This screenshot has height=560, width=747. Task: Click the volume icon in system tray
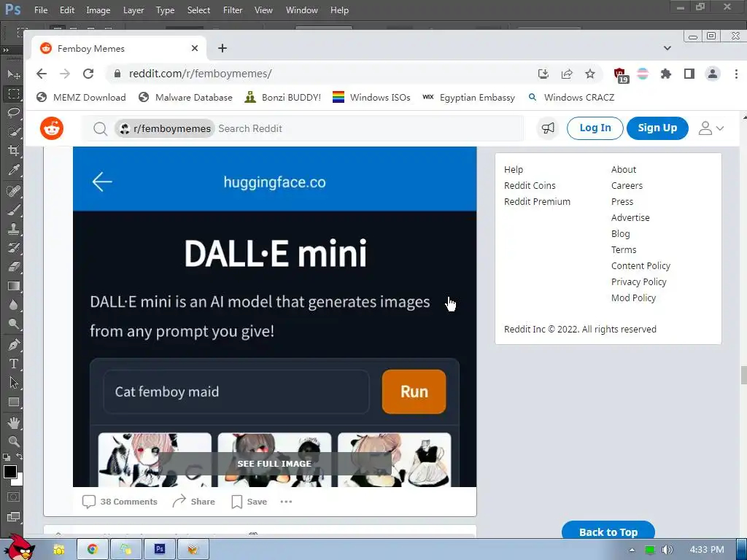pos(667,550)
